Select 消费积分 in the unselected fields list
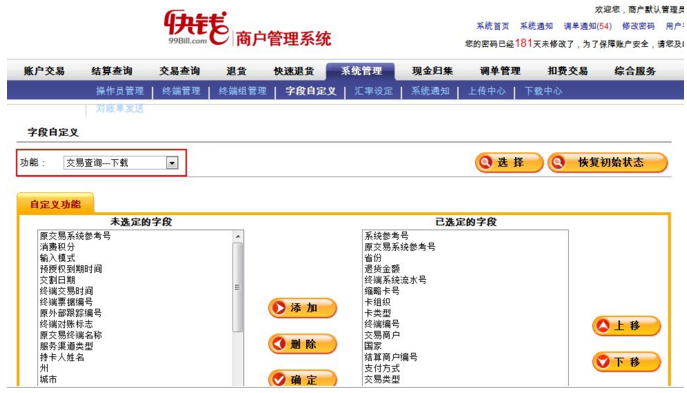This screenshot has width=687, height=393. (57, 247)
